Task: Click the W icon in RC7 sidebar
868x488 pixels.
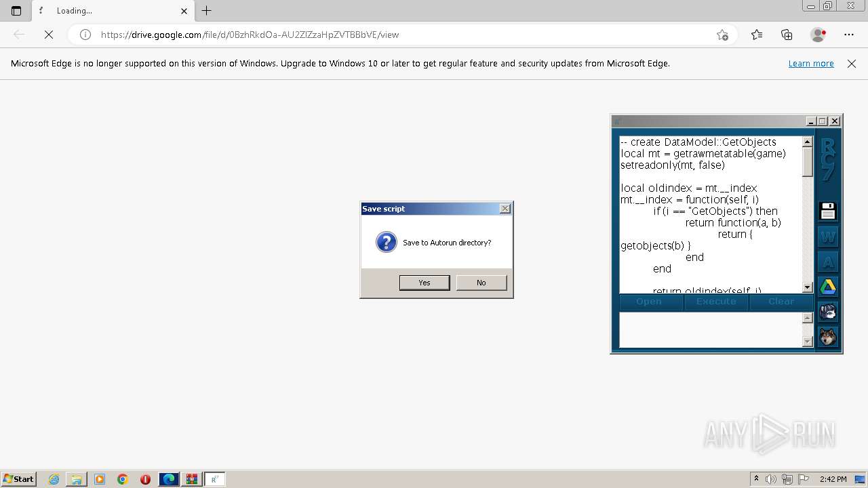Action: tap(827, 237)
